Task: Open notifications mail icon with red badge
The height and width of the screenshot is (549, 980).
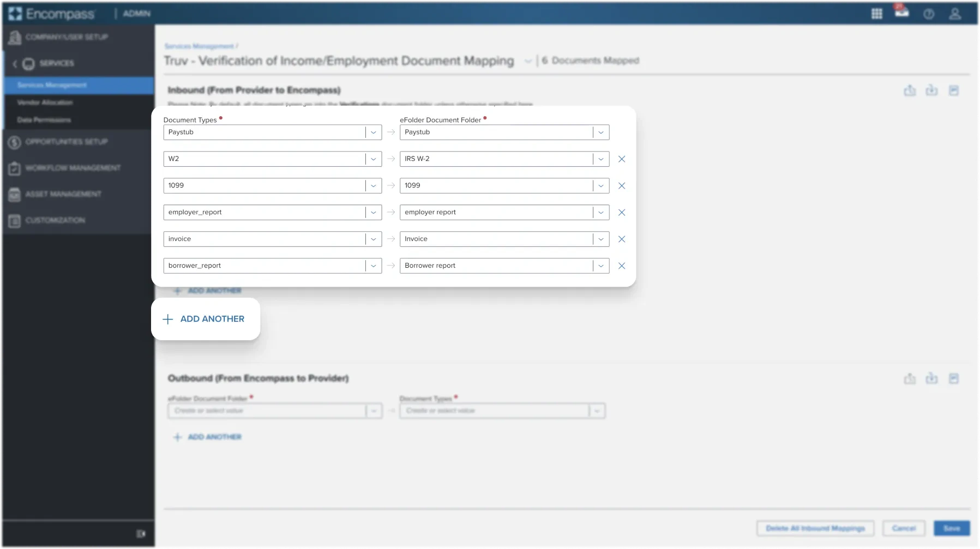Action: pyautogui.click(x=901, y=14)
